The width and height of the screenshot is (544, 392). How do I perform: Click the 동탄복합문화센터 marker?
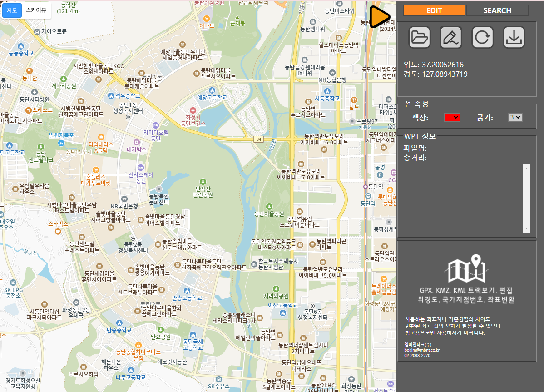tap(159, 189)
